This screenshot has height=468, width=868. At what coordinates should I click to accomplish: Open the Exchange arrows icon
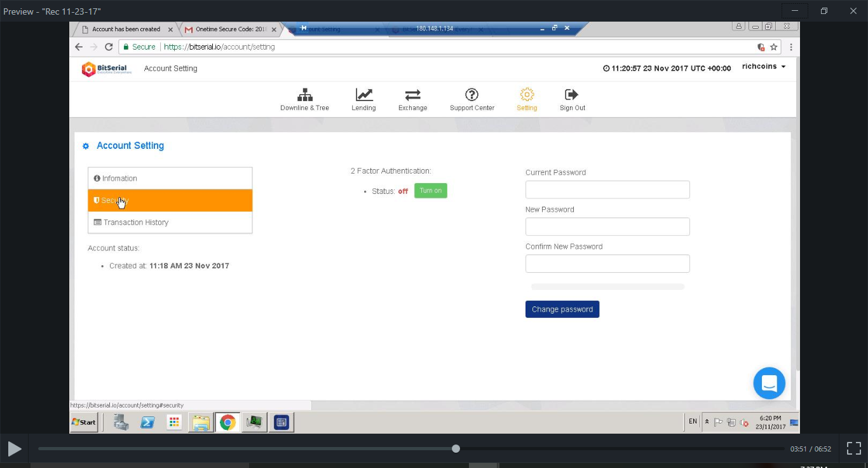tap(412, 95)
